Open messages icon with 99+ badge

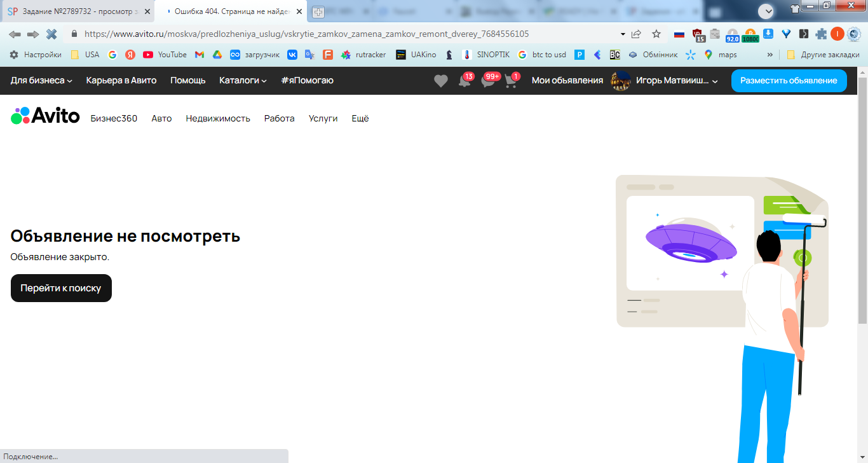pos(489,81)
